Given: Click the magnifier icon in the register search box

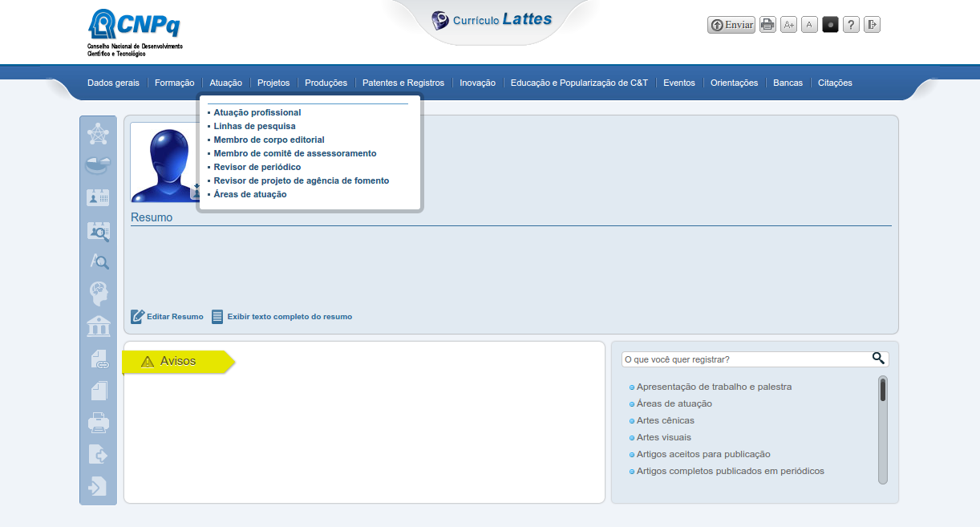Looking at the screenshot, I should pos(879,359).
